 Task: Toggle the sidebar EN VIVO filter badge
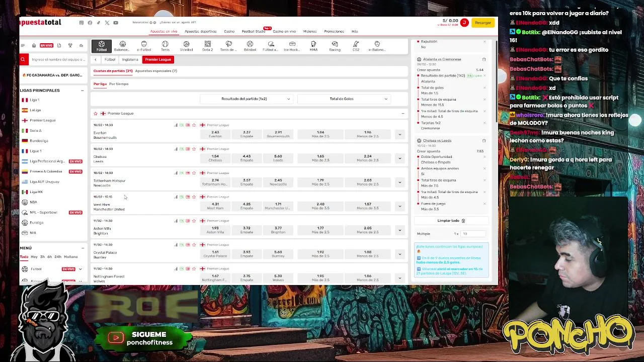[46, 46]
